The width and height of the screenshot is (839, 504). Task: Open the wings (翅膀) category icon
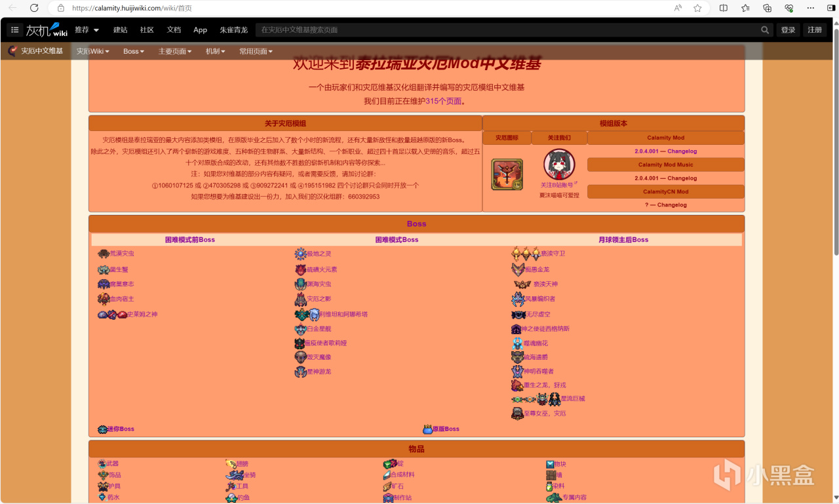coord(231,464)
